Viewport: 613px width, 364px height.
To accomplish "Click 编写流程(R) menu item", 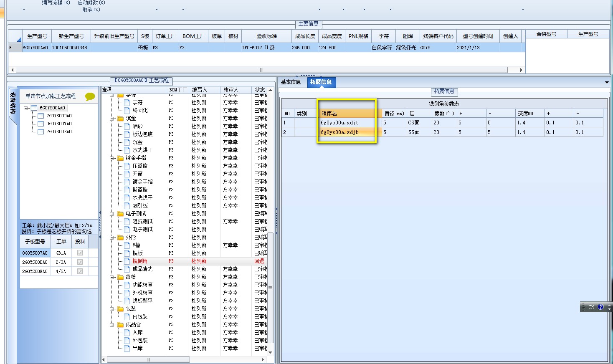I will (56, 3).
